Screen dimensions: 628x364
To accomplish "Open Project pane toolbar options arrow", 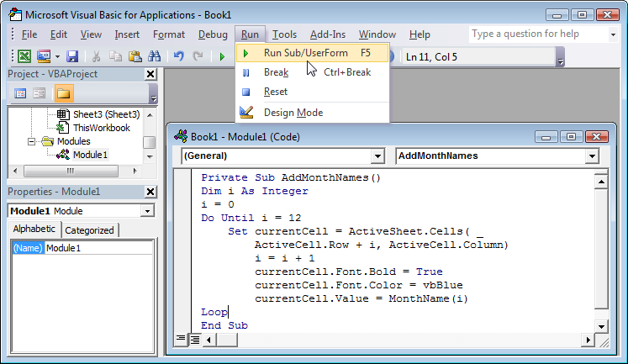I will (x=153, y=94).
